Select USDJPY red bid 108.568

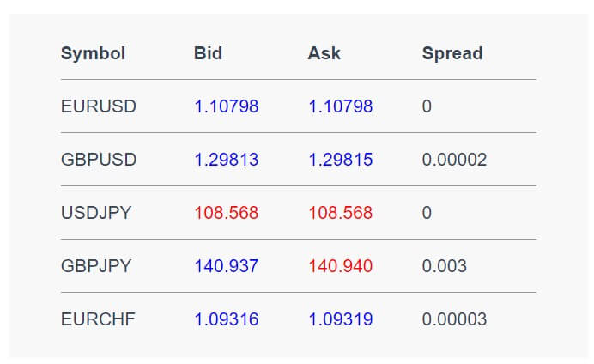click(x=227, y=213)
